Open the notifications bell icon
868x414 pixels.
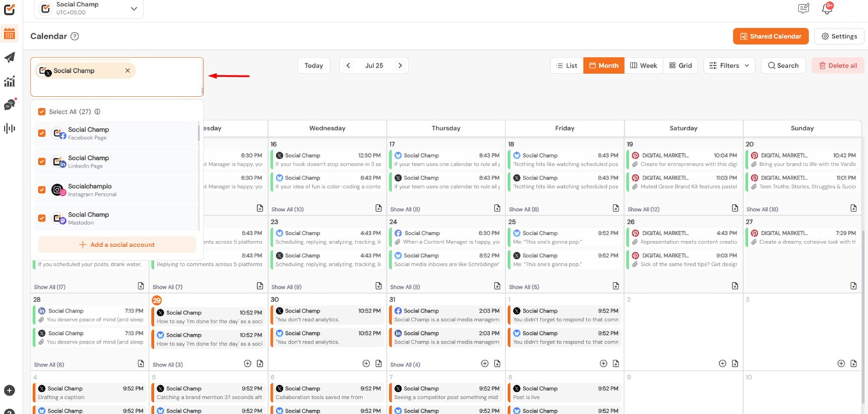coord(827,8)
